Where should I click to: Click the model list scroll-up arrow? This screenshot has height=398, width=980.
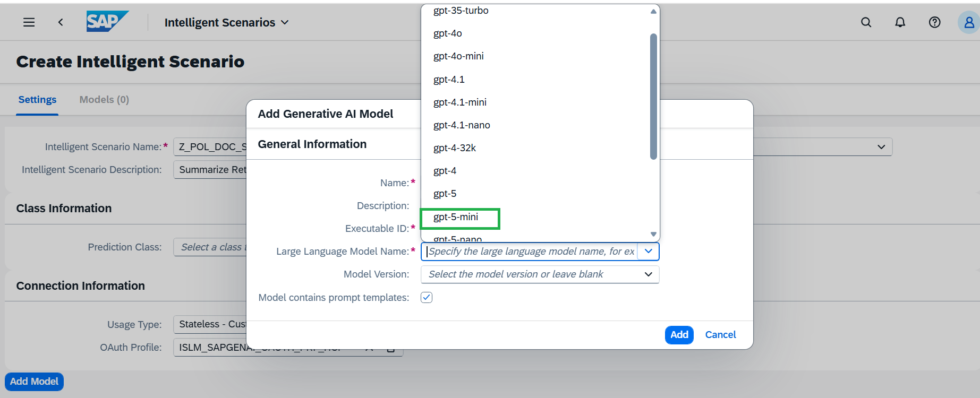[653, 11]
